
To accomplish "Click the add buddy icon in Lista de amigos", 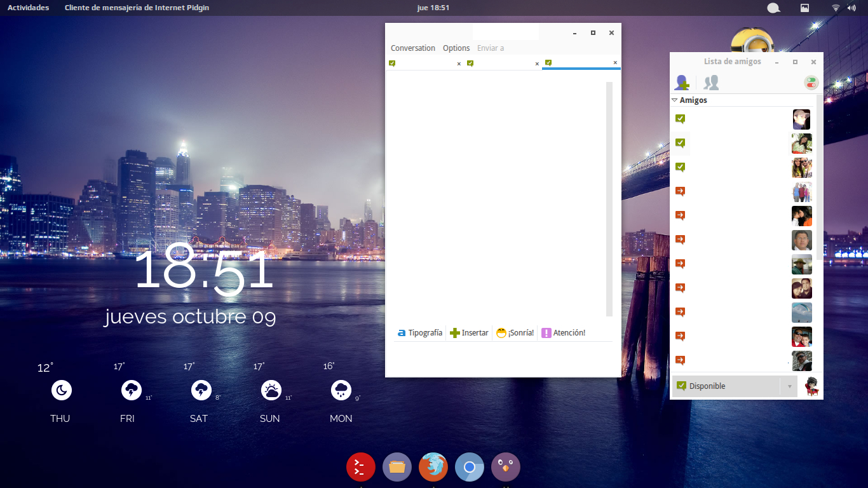I will point(682,83).
